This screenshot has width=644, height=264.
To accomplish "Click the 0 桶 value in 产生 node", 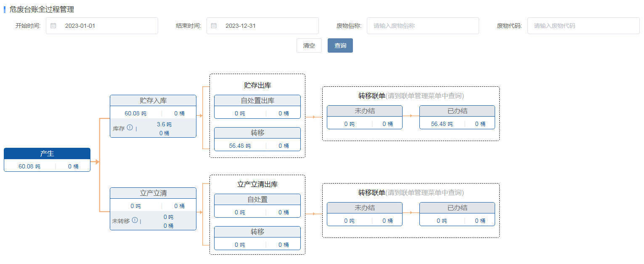I will (x=73, y=166).
